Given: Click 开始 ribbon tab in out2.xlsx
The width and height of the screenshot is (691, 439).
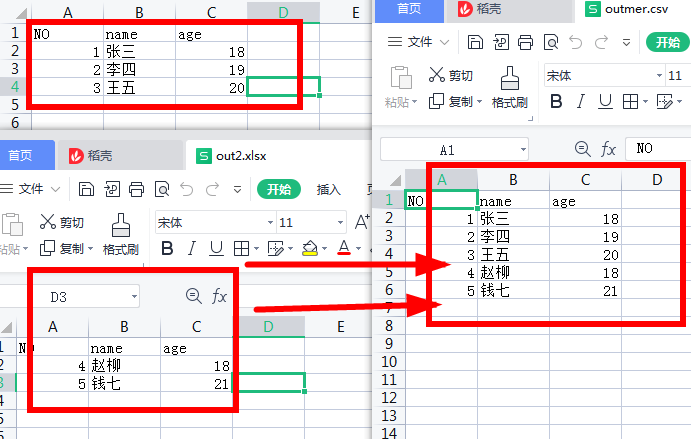Looking at the screenshot, I should [x=279, y=190].
